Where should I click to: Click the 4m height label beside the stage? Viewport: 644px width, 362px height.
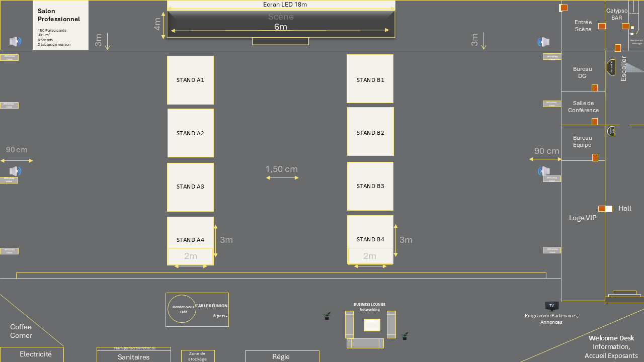click(x=158, y=24)
